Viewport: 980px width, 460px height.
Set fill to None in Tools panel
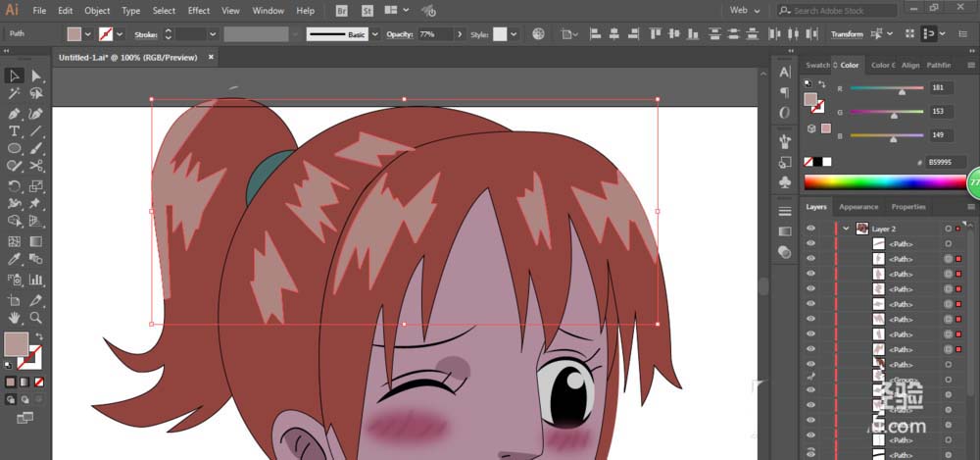click(39, 382)
